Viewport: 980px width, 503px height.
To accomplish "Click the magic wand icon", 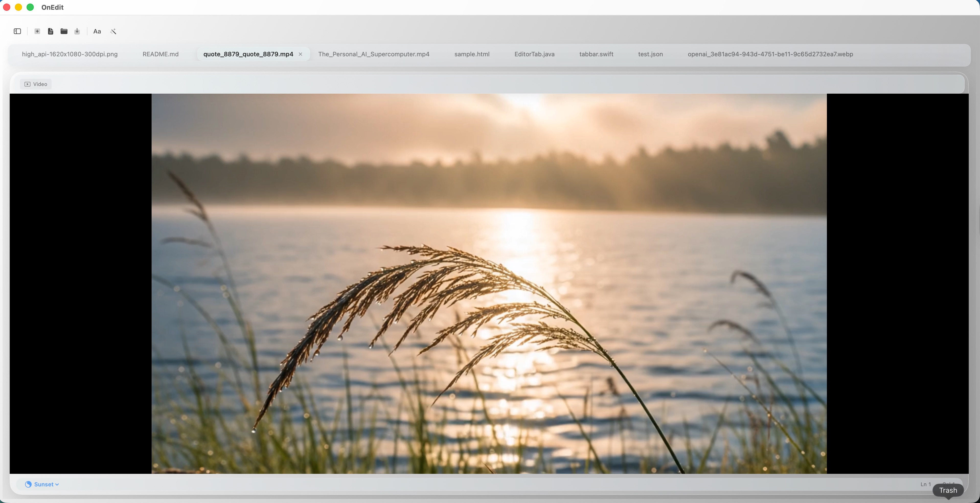I will click(113, 31).
